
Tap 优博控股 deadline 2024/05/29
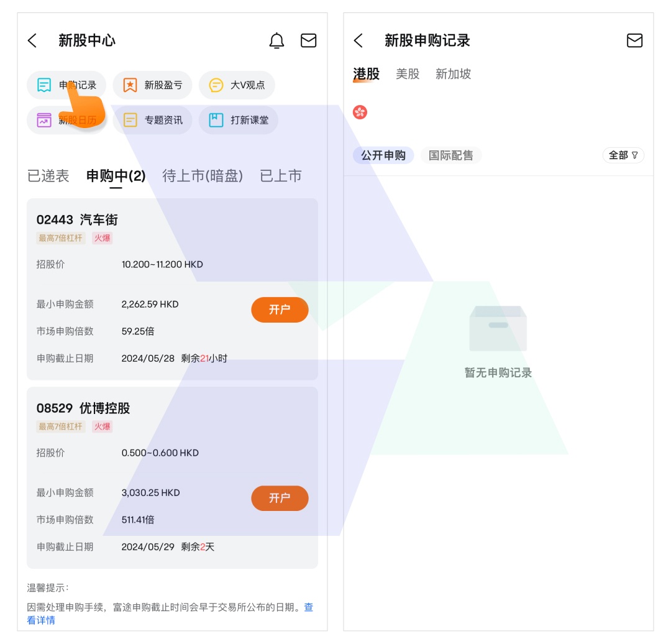pos(148,547)
